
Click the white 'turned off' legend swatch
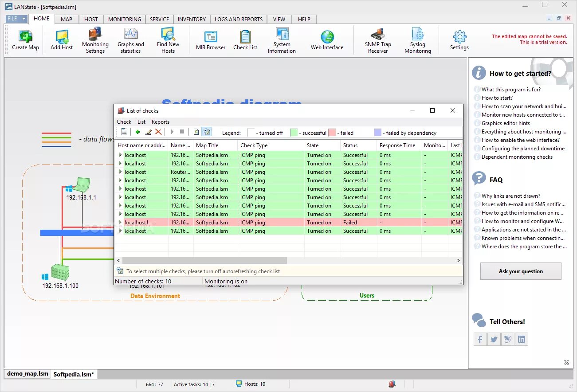coord(251,133)
